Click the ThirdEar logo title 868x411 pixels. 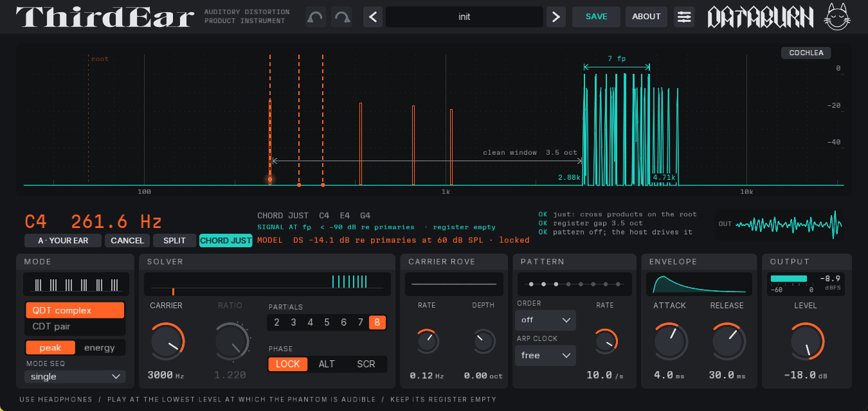point(105,17)
